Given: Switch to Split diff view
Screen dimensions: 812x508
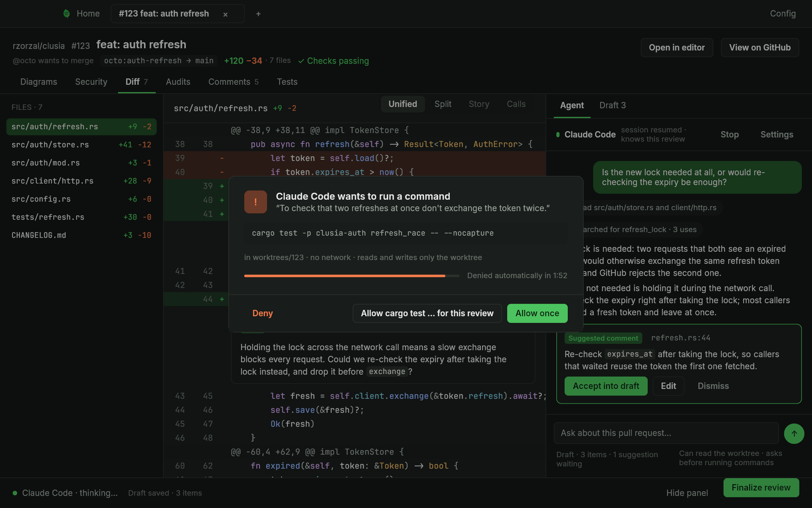Looking at the screenshot, I should tap(443, 104).
